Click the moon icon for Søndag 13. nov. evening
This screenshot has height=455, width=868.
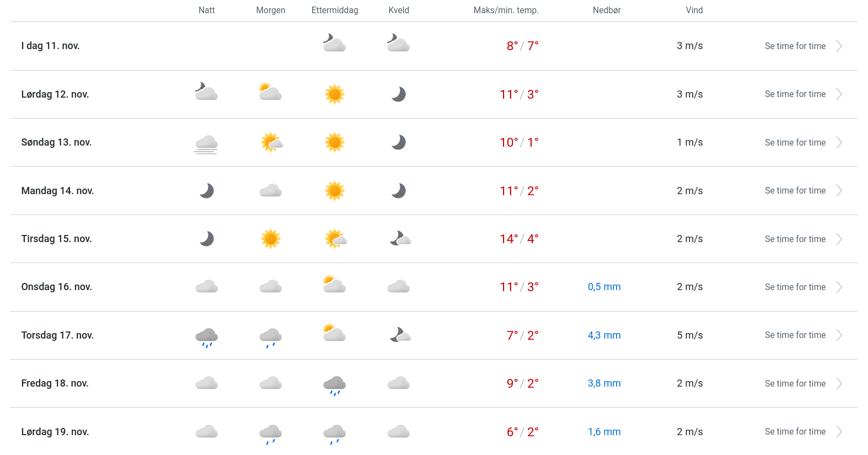[x=399, y=142]
